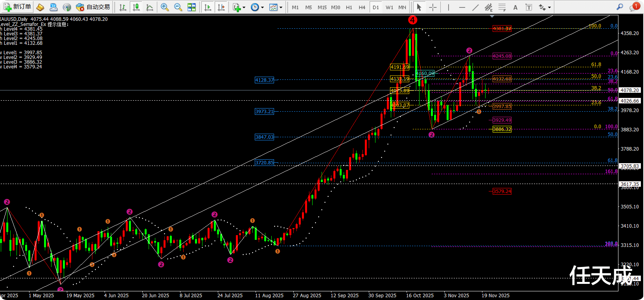Click the 4160.09 cyan price label
This screenshot has width=644, height=300.
tap(425, 74)
